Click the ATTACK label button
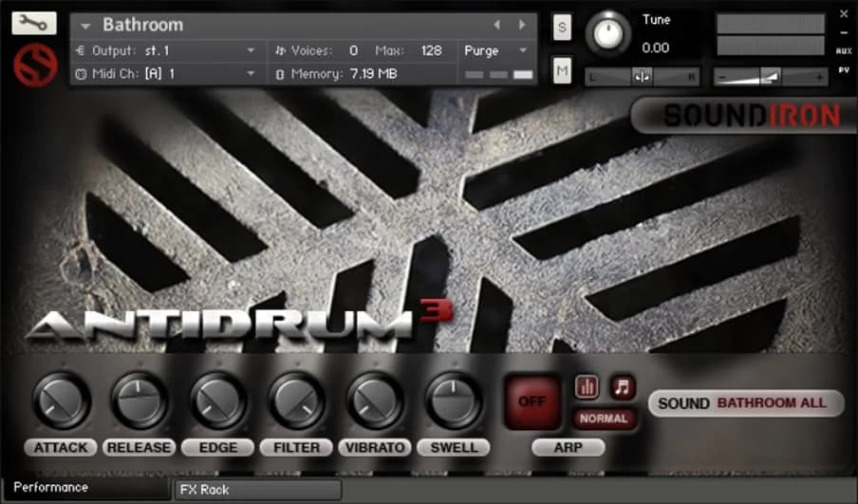 (61, 448)
